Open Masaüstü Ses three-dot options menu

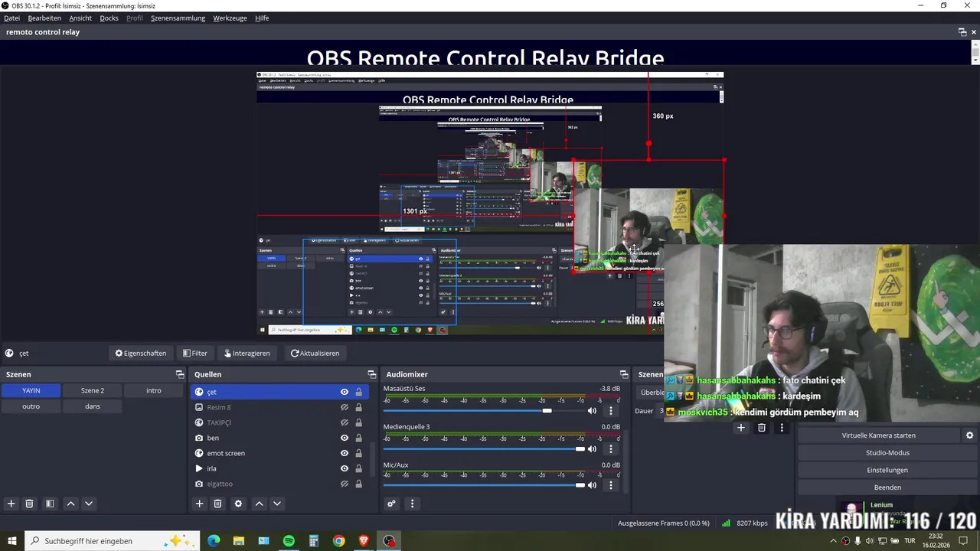tap(610, 411)
